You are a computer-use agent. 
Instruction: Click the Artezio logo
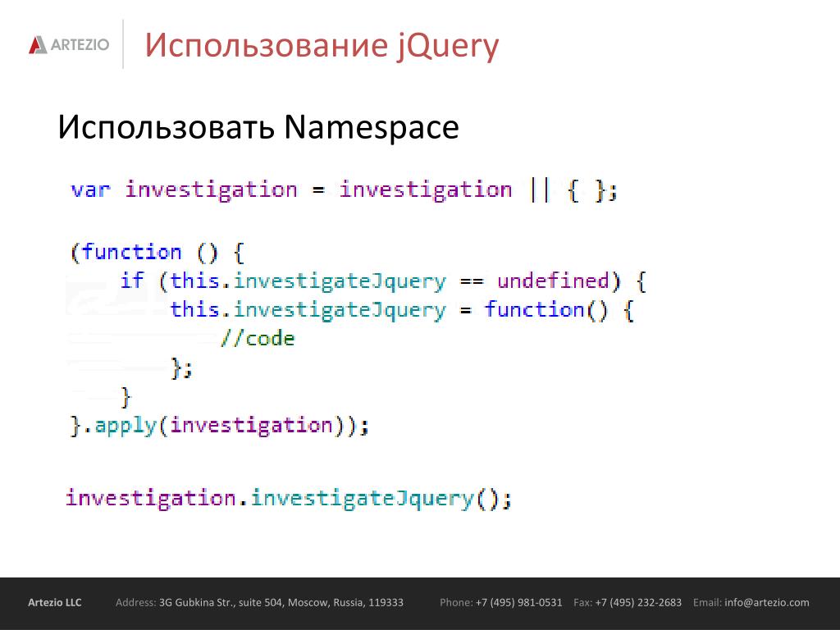pos(69,44)
